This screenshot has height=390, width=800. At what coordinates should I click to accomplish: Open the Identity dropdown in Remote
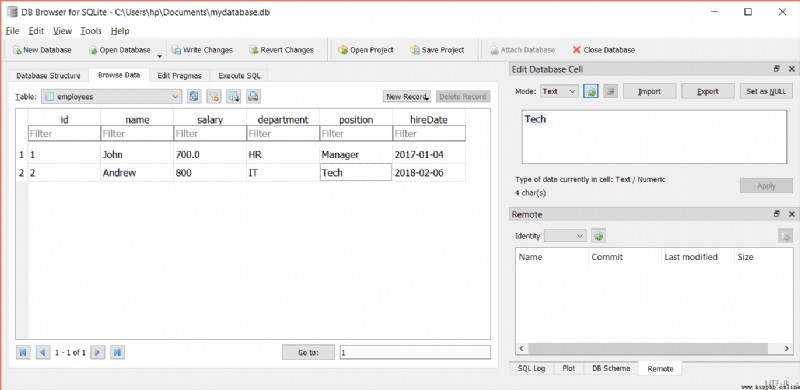tap(565, 236)
